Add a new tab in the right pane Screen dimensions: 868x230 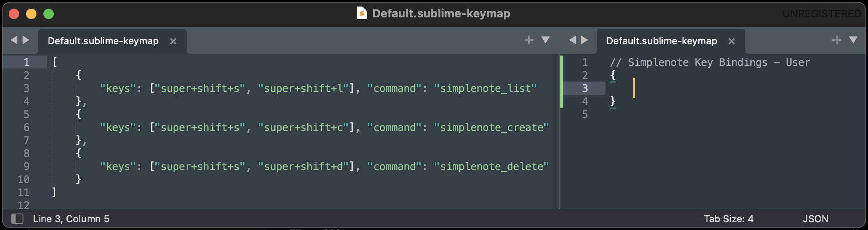click(836, 40)
